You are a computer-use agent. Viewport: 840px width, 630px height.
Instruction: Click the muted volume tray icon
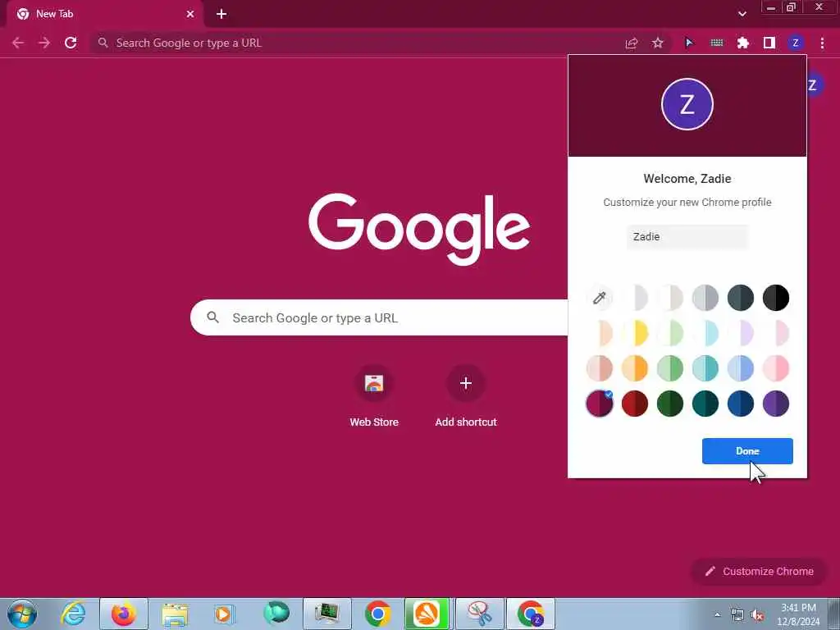point(757,614)
